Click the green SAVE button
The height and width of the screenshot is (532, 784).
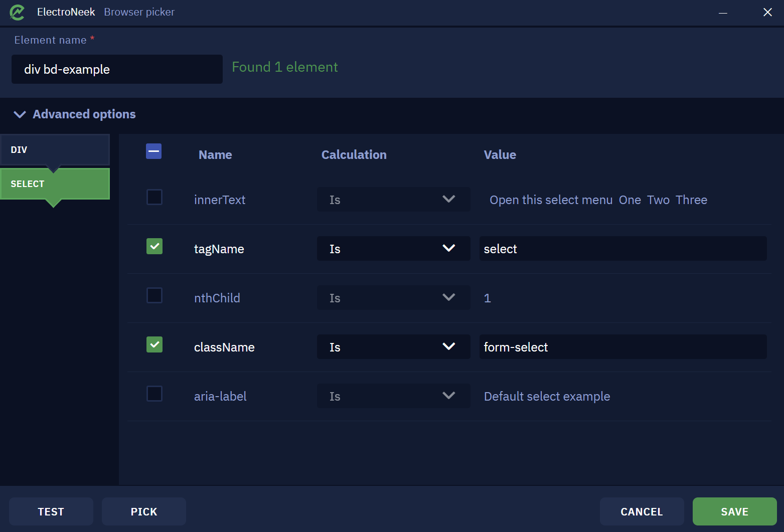[735, 511]
